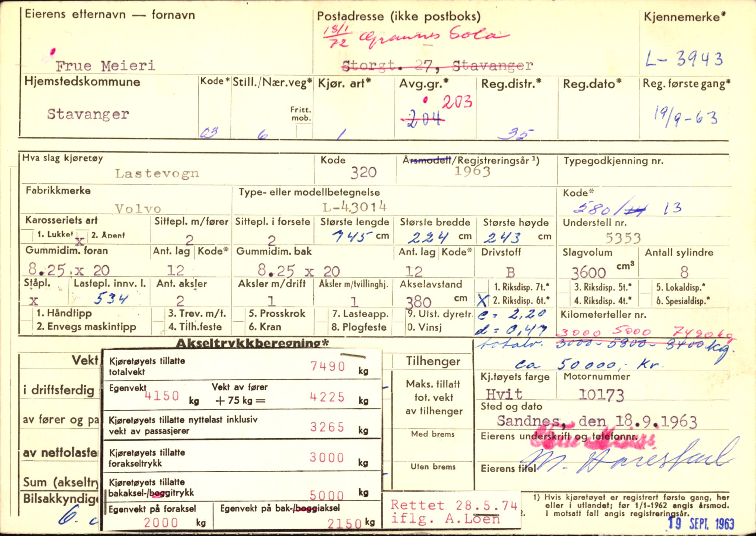Click the owner's blue signature
This screenshot has height=536, width=756.
click(628, 459)
